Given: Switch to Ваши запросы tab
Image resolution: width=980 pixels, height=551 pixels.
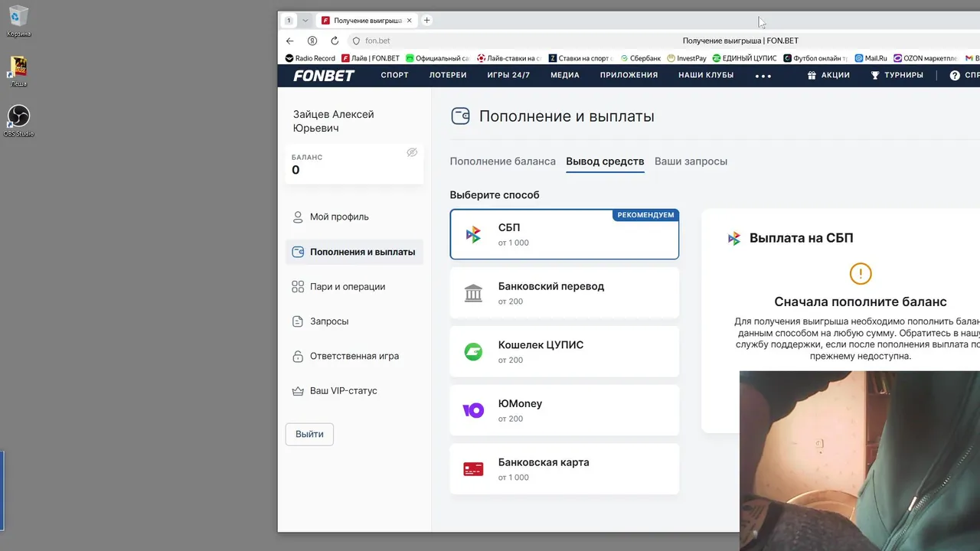Looking at the screenshot, I should click(691, 161).
